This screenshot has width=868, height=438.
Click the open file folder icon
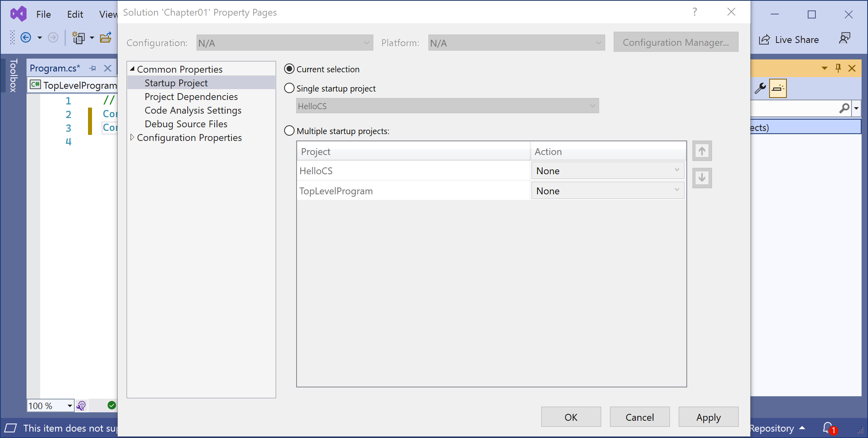[x=106, y=38]
